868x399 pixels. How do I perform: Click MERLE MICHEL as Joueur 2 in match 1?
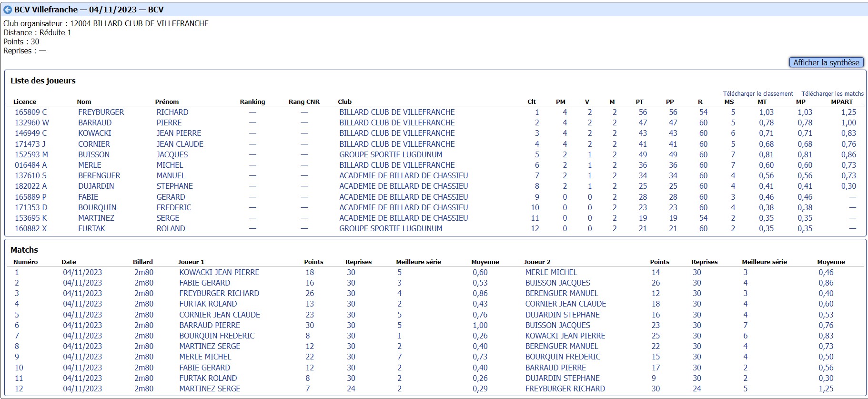(x=551, y=272)
